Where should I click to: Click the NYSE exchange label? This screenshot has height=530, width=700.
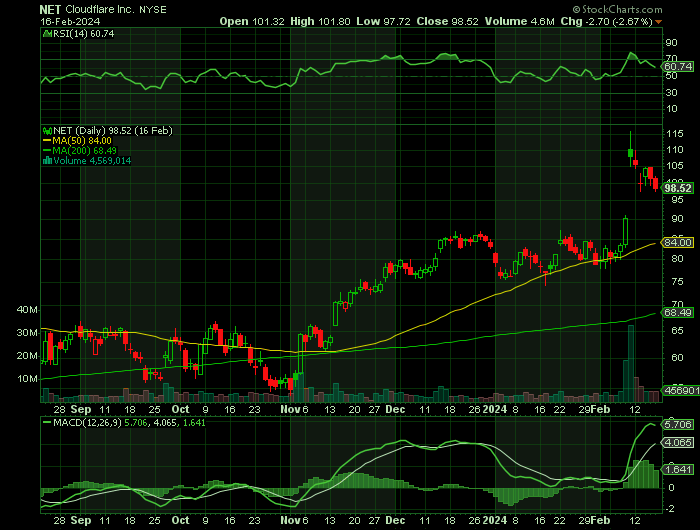(153, 9)
